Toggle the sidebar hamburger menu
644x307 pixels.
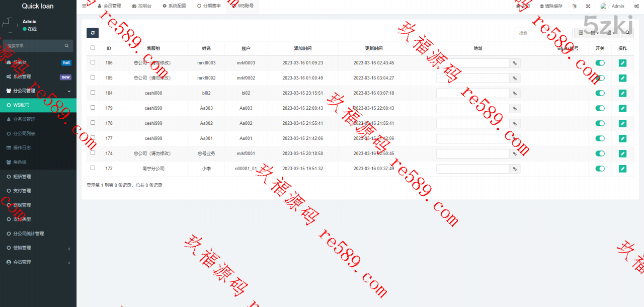(x=84, y=6)
